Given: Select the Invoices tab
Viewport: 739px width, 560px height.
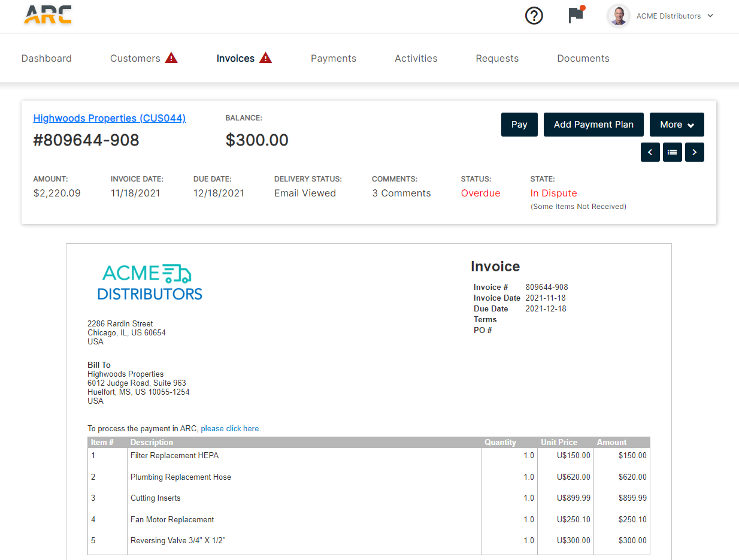Looking at the screenshot, I should [235, 58].
